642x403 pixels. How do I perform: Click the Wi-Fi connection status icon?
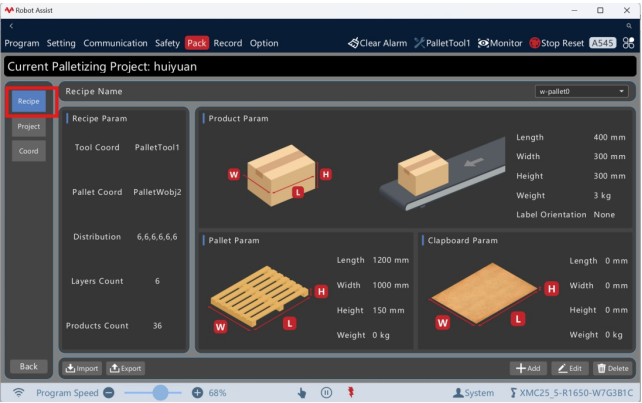[18, 393]
